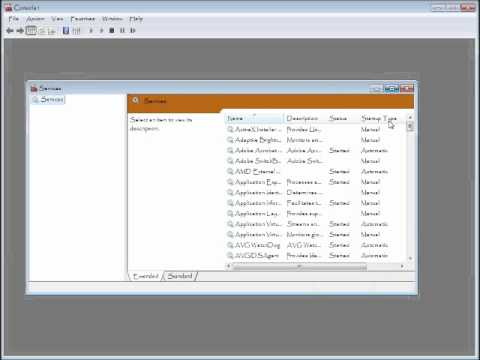480x360 pixels.
Task: Open the Favorites menu
Action: click(83, 19)
